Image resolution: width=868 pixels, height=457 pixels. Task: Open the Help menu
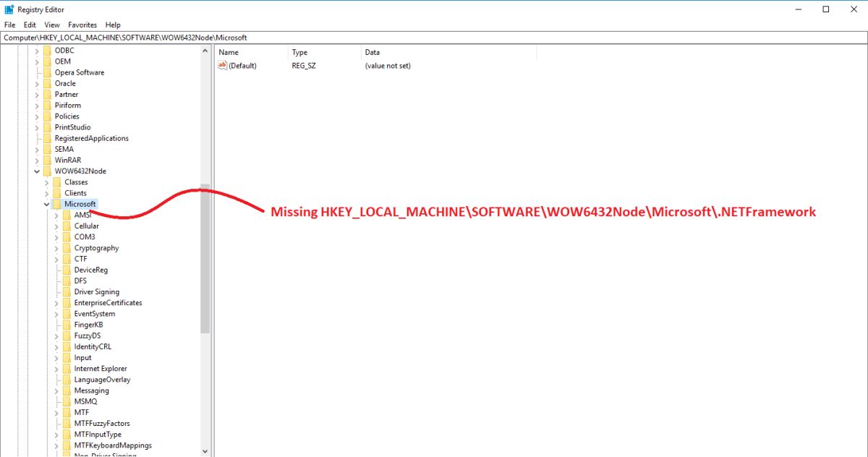pyautogui.click(x=113, y=25)
